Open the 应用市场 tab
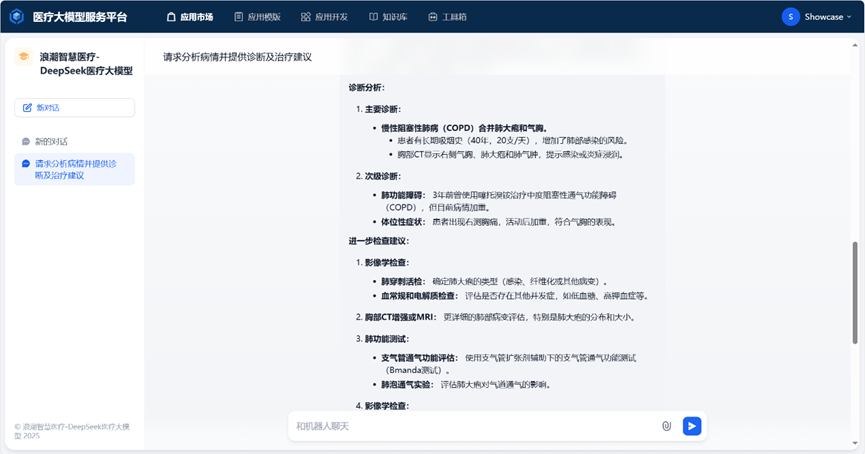 point(190,17)
